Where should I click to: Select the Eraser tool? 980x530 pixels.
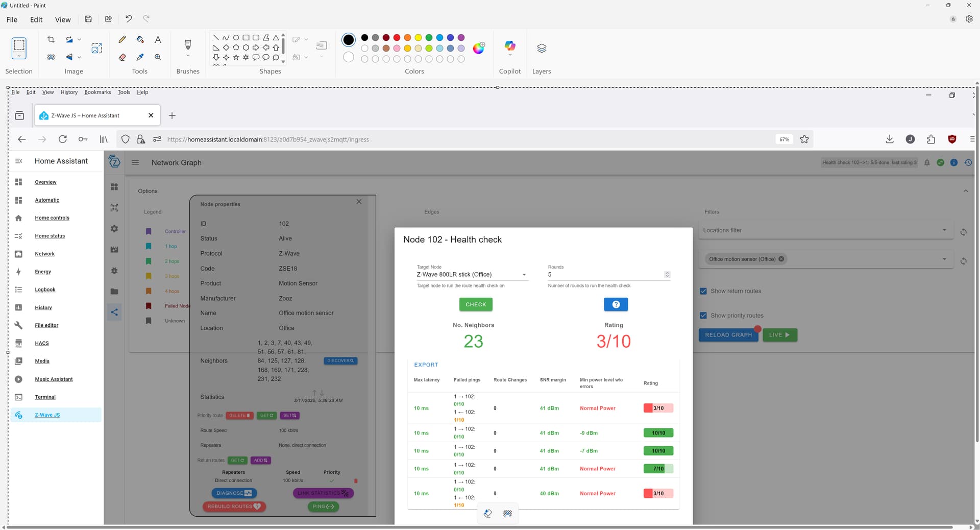click(x=122, y=57)
